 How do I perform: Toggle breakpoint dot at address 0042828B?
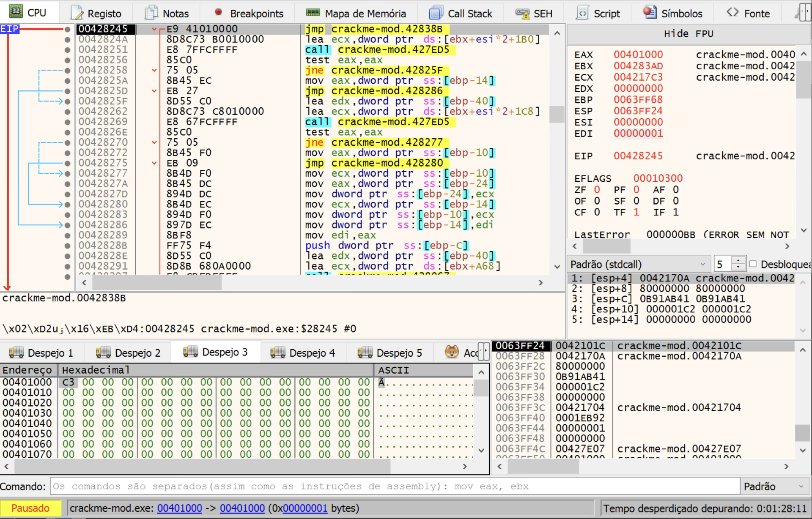click(x=67, y=246)
